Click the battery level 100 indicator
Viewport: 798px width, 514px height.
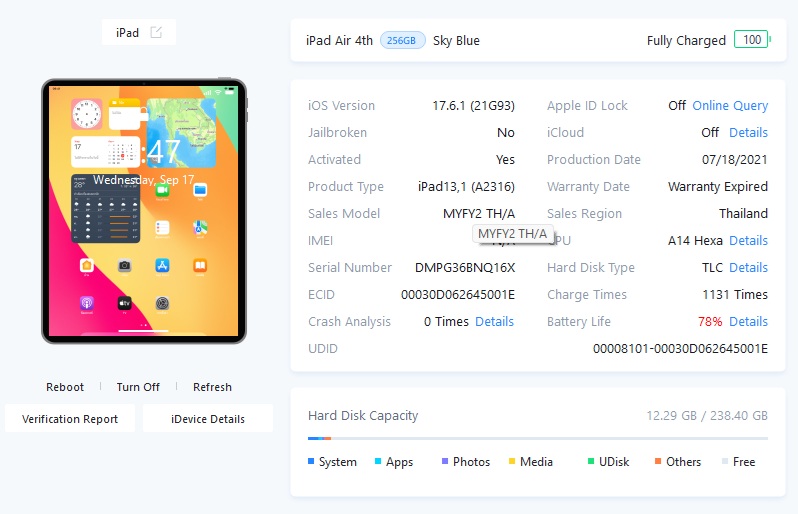click(x=752, y=40)
